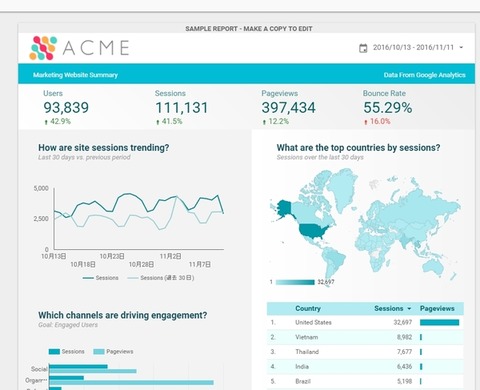Click the Country column header
Viewport: 480px width, 390px height.
point(308,308)
